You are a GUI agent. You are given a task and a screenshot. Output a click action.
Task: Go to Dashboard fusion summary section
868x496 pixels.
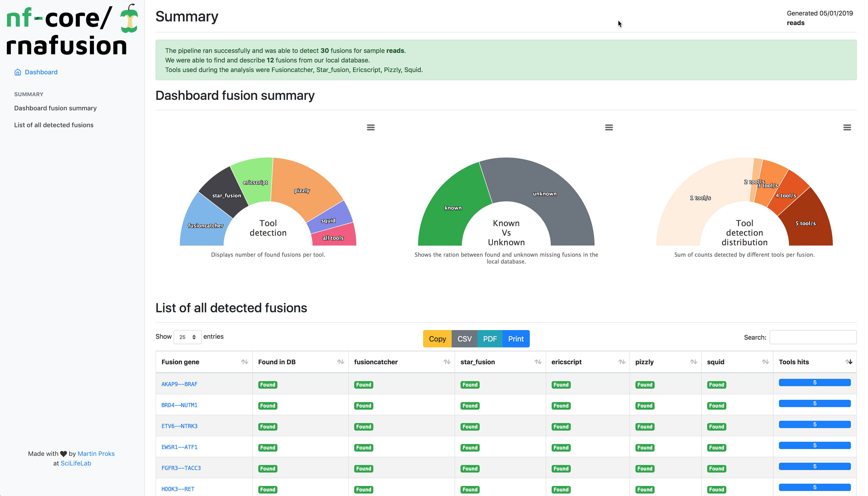[x=55, y=108]
